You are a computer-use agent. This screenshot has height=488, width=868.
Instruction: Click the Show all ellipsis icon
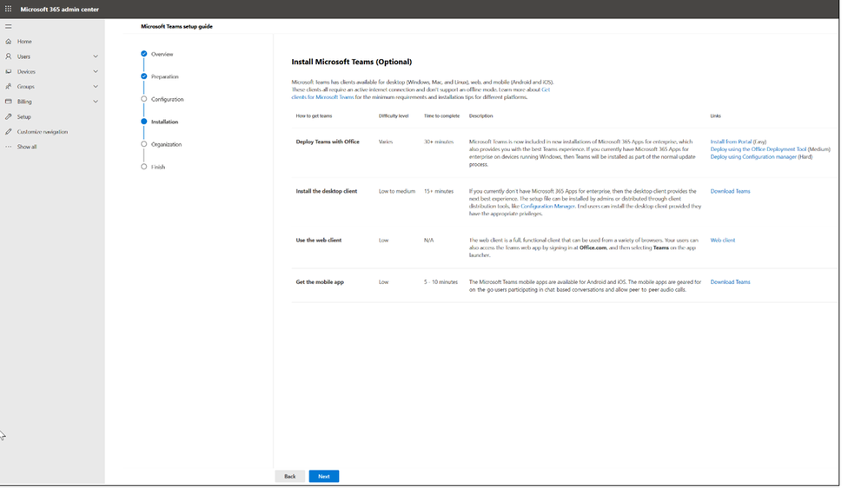9,147
